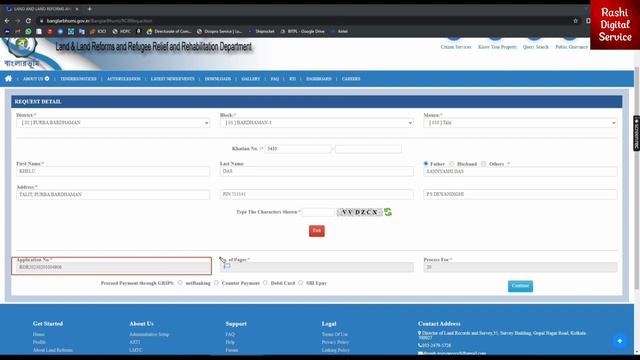The width and height of the screenshot is (640, 360).
Task: Open Public Grievance header icon
Action: click(571, 44)
